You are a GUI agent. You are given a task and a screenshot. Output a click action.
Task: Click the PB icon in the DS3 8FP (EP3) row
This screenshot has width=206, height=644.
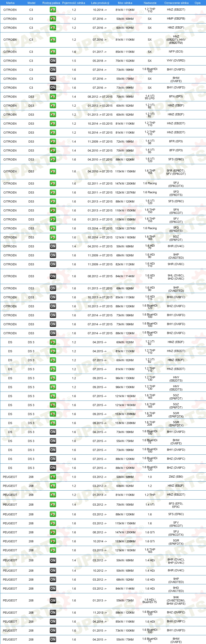coord(53,151)
